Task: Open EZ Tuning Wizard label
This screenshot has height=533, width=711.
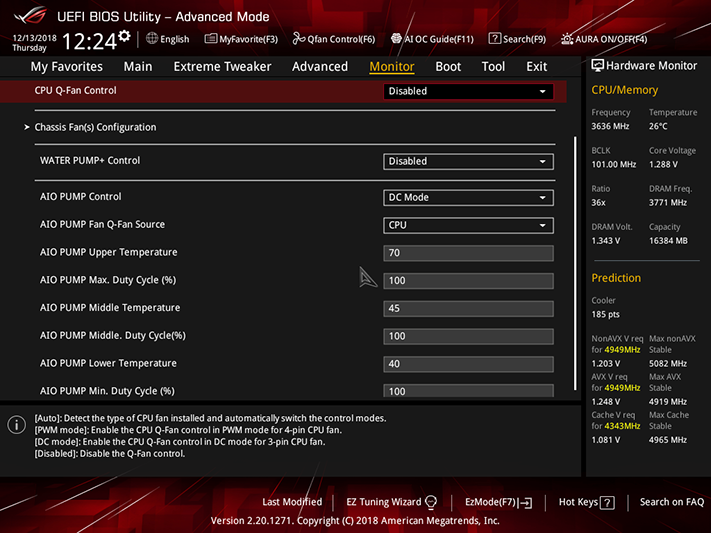Action: point(384,502)
